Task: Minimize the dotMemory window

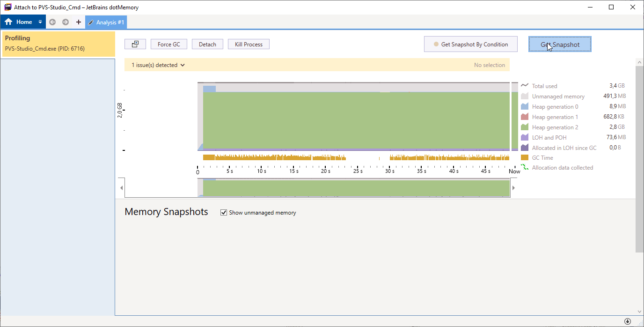Action: pos(589,7)
